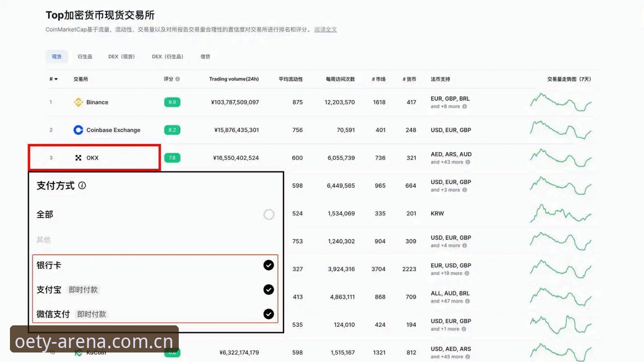Click the KRW fiat support cell
Viewport: 644px width, 362px height.
(438, 214)
